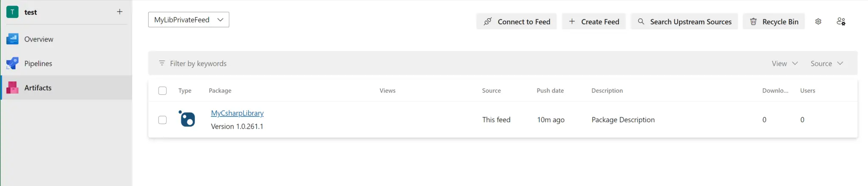
Task: Open the feed permissions user icon
Action: 841,22
